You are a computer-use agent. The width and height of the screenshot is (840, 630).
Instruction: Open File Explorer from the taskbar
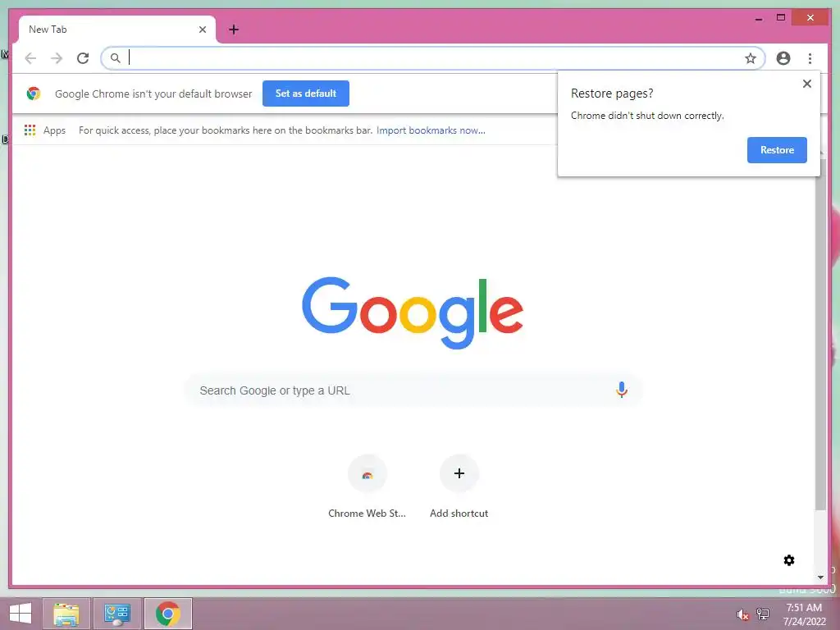coord(66,614)
